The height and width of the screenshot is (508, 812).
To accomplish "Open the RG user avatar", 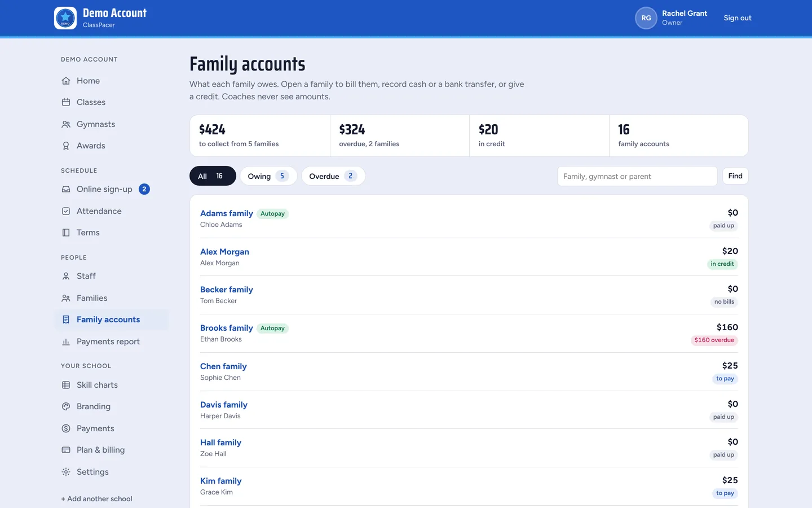I will [x=646, y=18].
